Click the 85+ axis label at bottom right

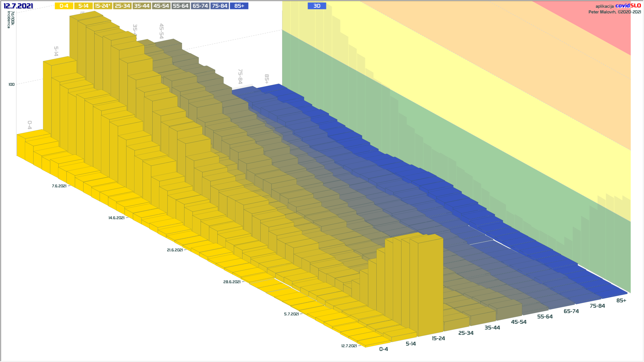pyautogui.click(x=621, y=301)
